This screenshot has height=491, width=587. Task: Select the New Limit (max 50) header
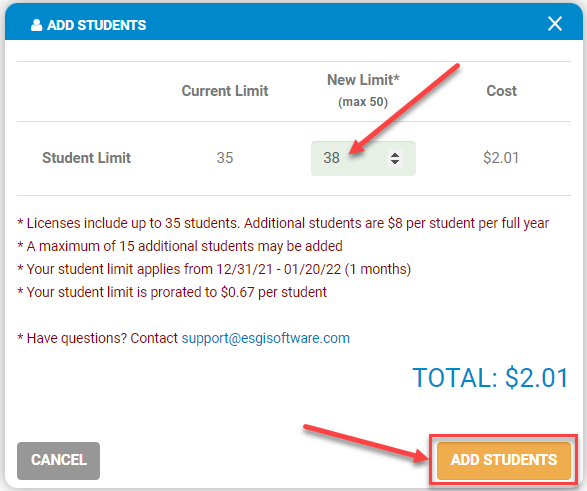363,90
